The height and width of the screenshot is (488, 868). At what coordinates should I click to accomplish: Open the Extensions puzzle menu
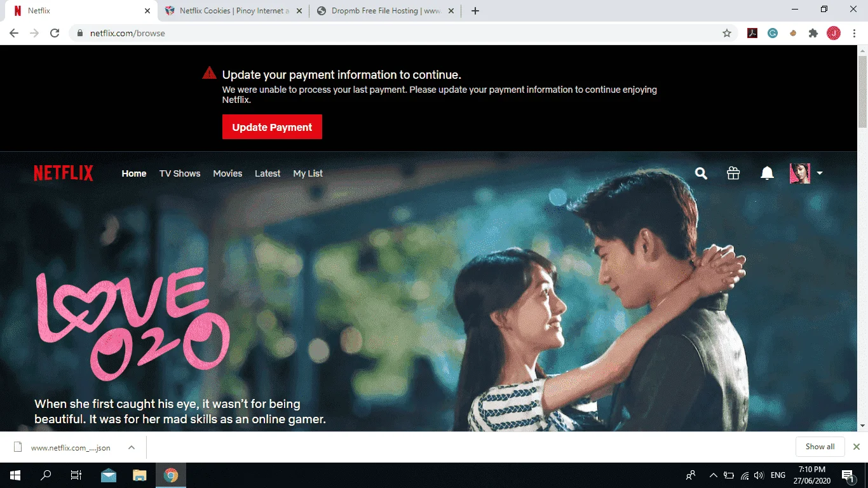point(813,33)
